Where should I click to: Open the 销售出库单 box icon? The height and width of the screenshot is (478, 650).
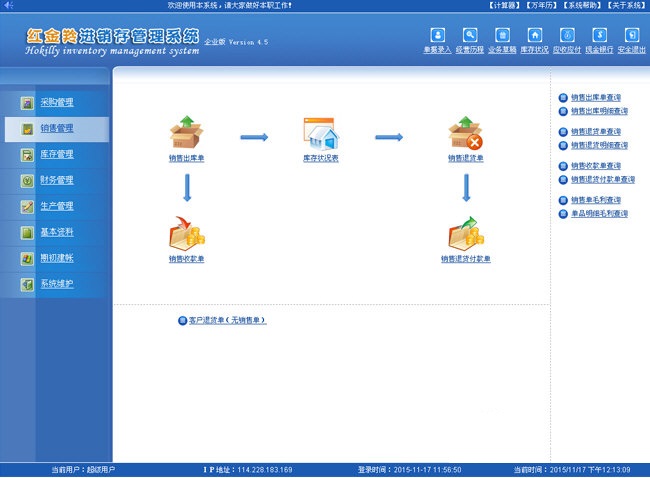point(187,132)
